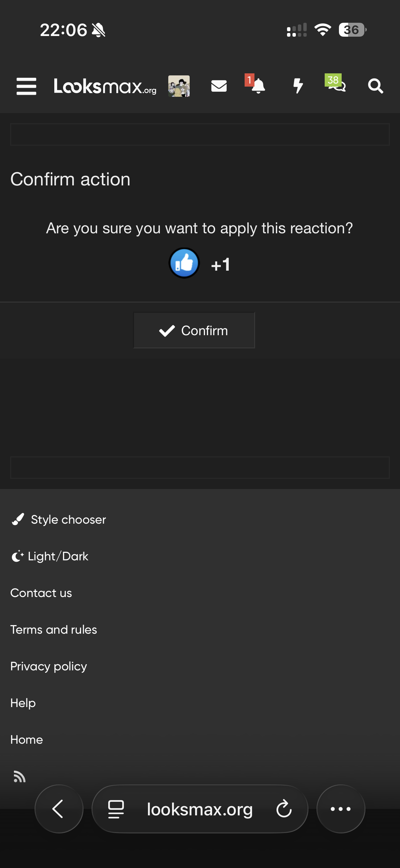This screenshot has height=868, width=400.
Task: Tap the Looksmax.org logo
Action: pyautogui.click(x=105, y=86)
